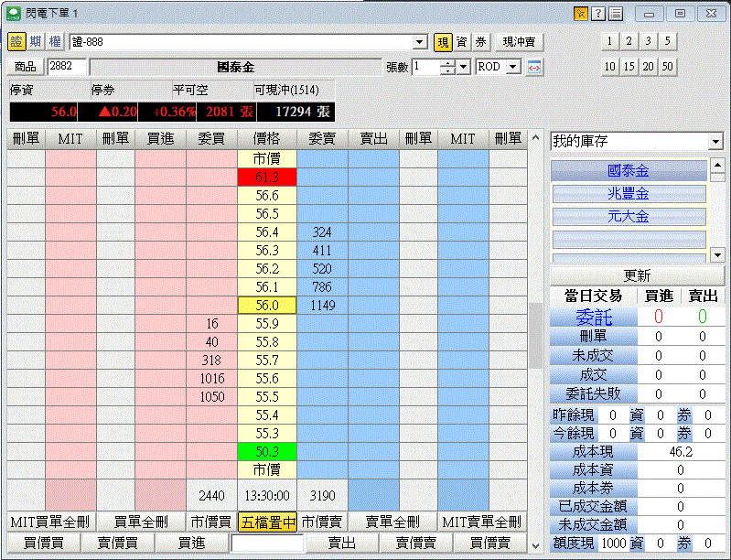Toggle the 現 cash trading button

[x=443, y=41]
